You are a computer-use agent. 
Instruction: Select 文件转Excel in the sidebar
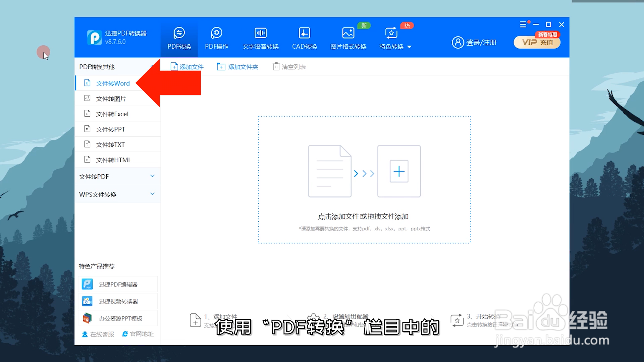112,114
